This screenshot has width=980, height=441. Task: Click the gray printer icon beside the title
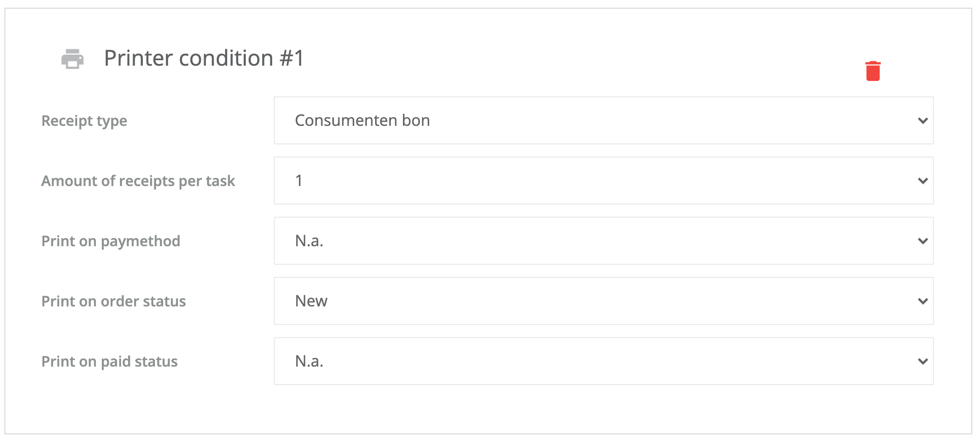click(72, 59)
